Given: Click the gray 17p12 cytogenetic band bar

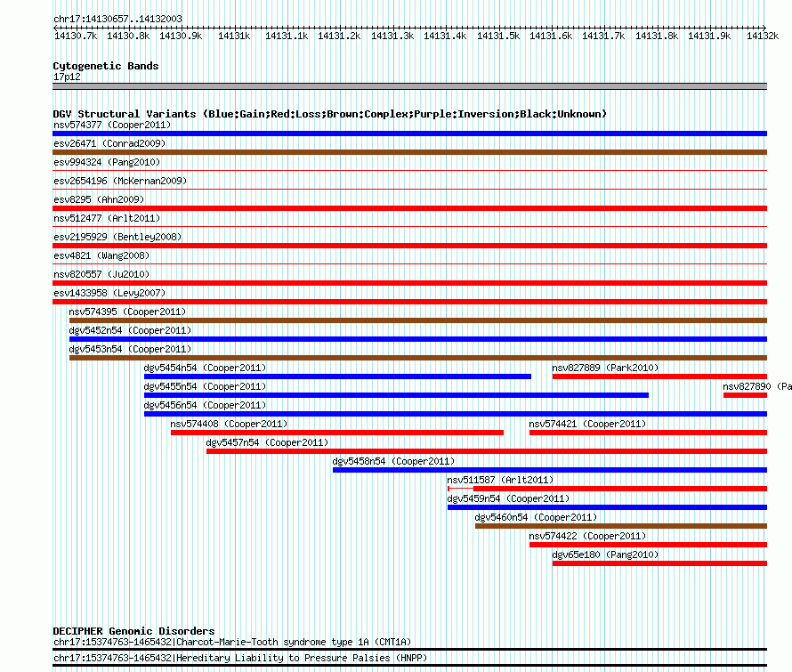Looking at the screenshot, I should click(409, 86).
